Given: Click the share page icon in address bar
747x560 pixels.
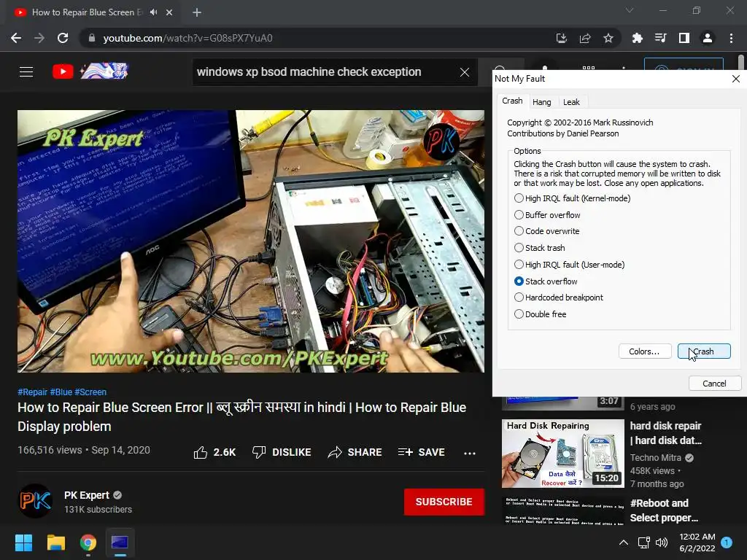Looking at the screenshot, I should point(585,38).
